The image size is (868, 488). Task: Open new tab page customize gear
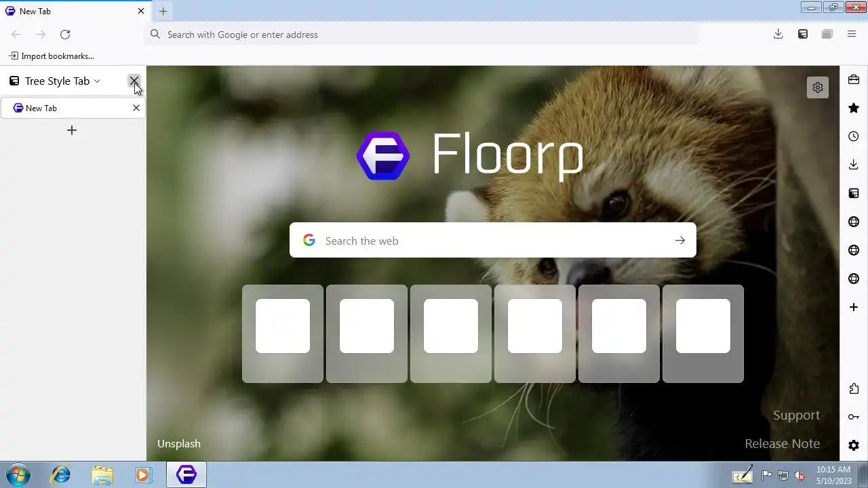(x=818, y=87)
